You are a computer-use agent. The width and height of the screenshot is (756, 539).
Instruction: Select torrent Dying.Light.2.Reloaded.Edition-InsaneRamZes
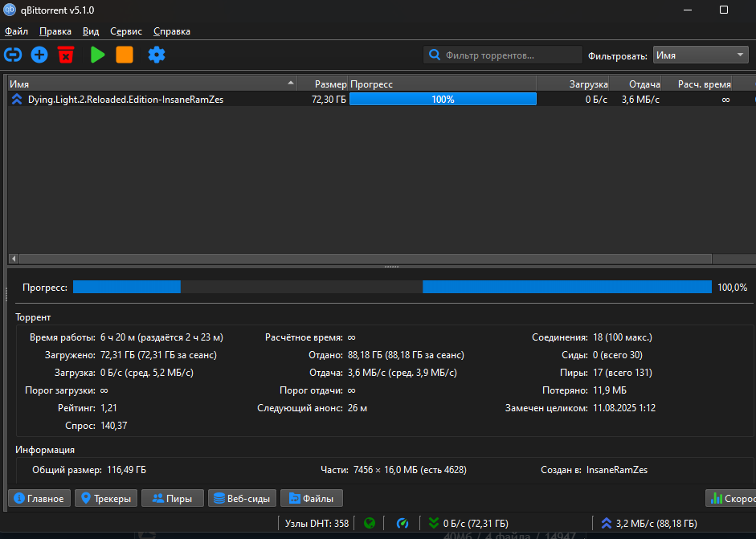point(125,100)
